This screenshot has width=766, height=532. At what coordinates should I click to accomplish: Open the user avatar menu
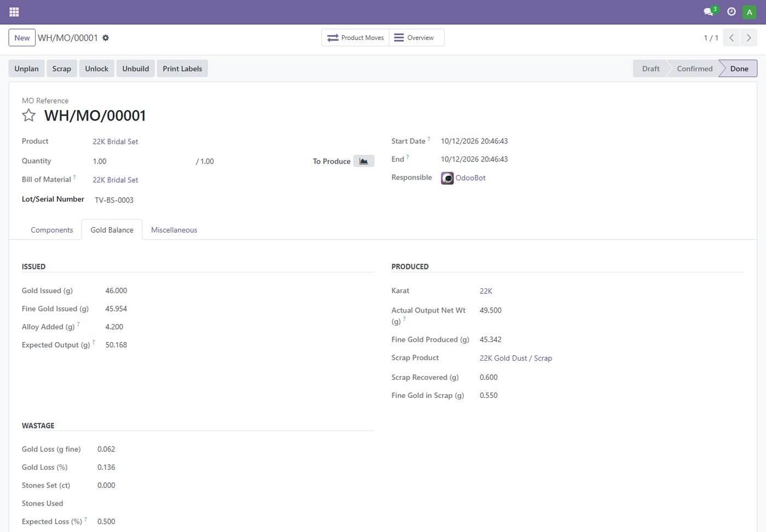750,12
